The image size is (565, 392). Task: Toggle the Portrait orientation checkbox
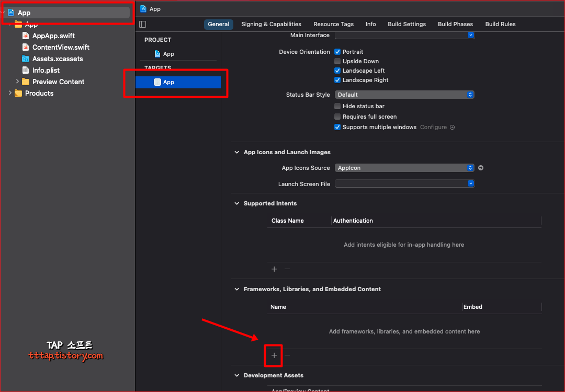337,52
